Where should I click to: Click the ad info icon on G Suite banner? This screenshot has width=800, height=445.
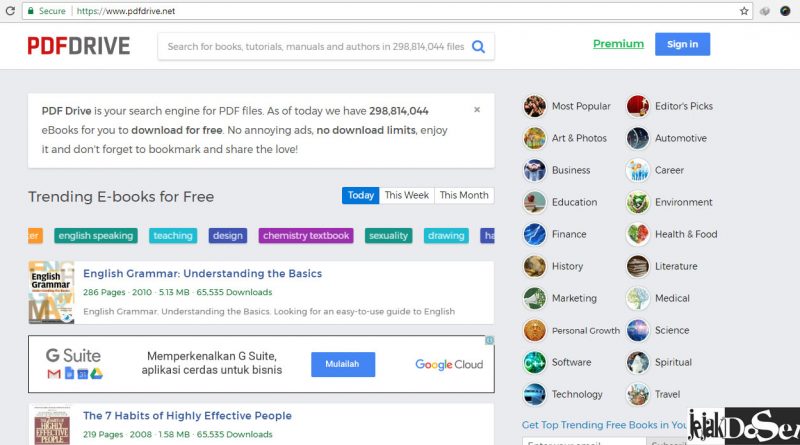point(489,340)
